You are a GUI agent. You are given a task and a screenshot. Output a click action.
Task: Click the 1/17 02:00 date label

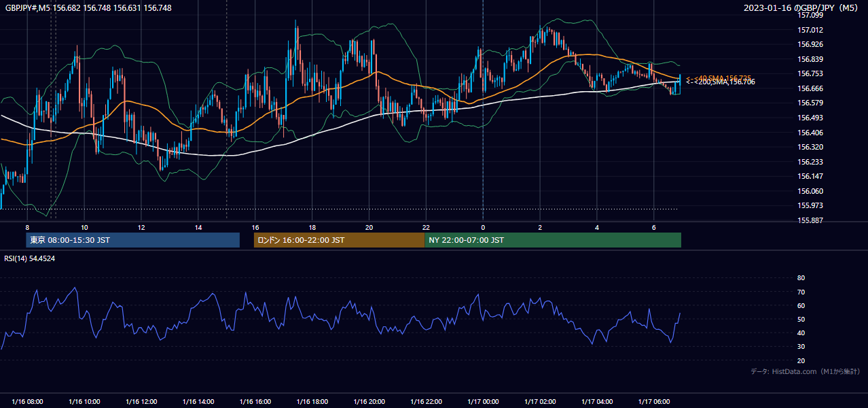point(541,402)
